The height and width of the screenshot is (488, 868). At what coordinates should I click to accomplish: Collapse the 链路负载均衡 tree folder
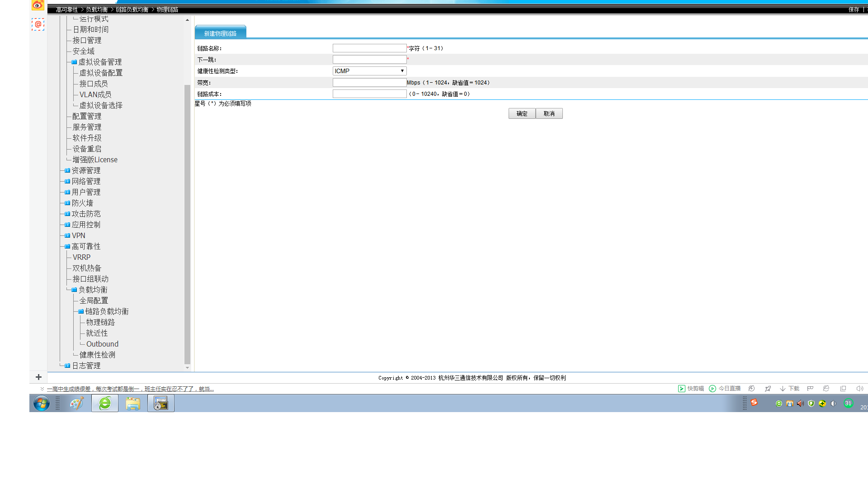point(81,312)
